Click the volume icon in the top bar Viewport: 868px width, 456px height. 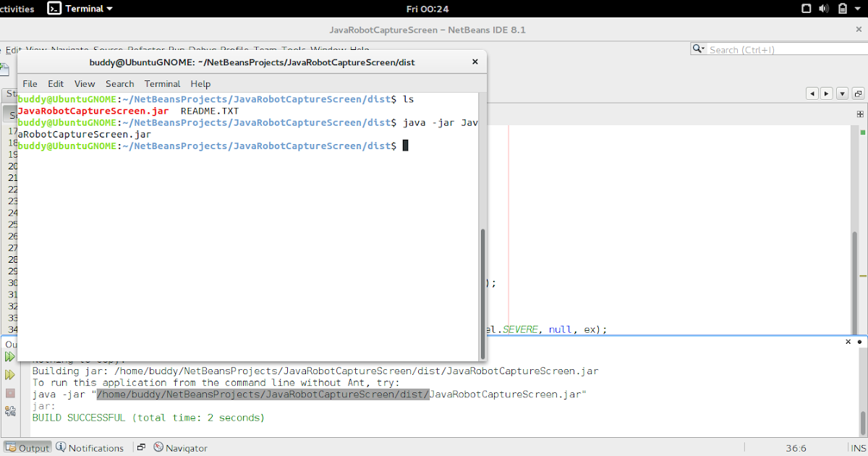tap(825, 8)
